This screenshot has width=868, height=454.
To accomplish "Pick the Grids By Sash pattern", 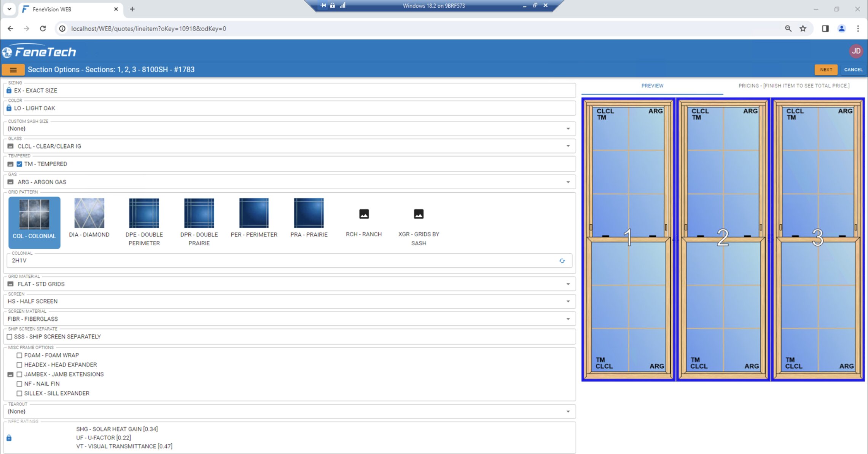I will [419, 222].
